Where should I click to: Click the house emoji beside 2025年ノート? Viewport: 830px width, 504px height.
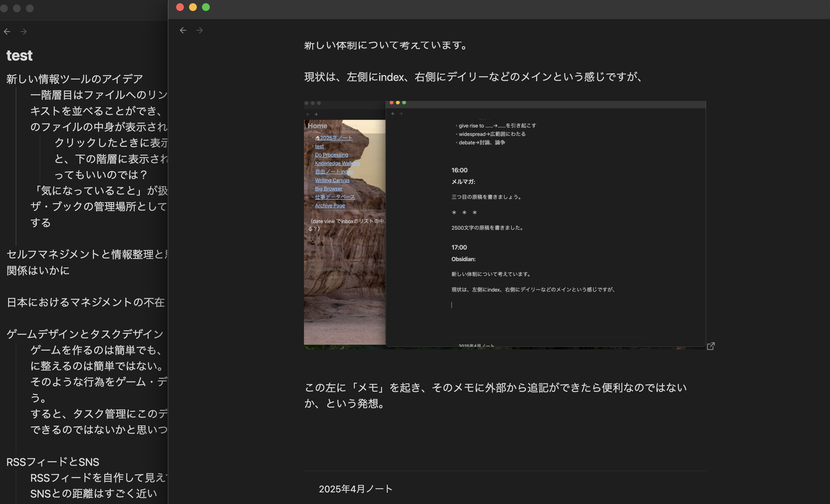(x=317, y=137)
